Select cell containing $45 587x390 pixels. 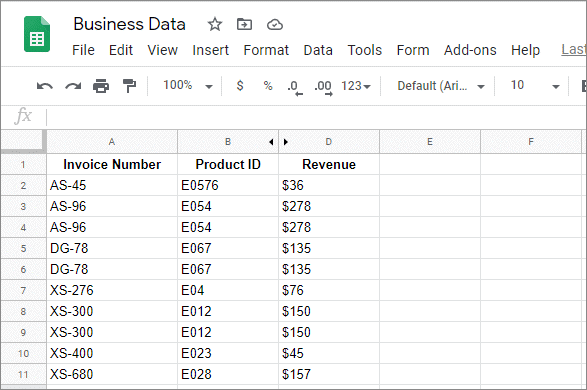pyautogui.click(x=329, y=353)
